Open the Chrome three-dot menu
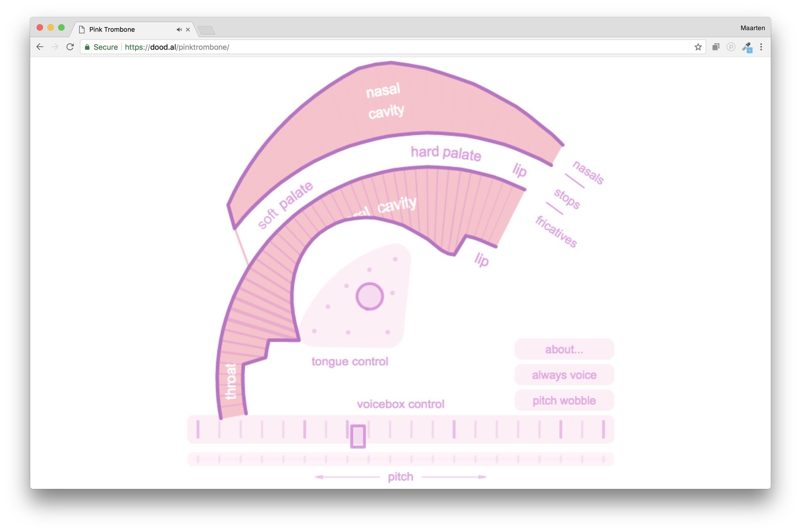 point(761,47)
